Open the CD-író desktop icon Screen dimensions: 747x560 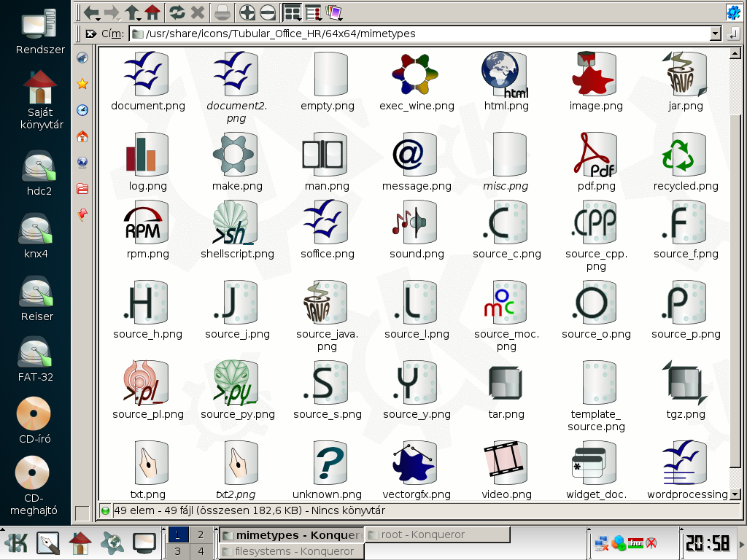[x=34, y=421]
